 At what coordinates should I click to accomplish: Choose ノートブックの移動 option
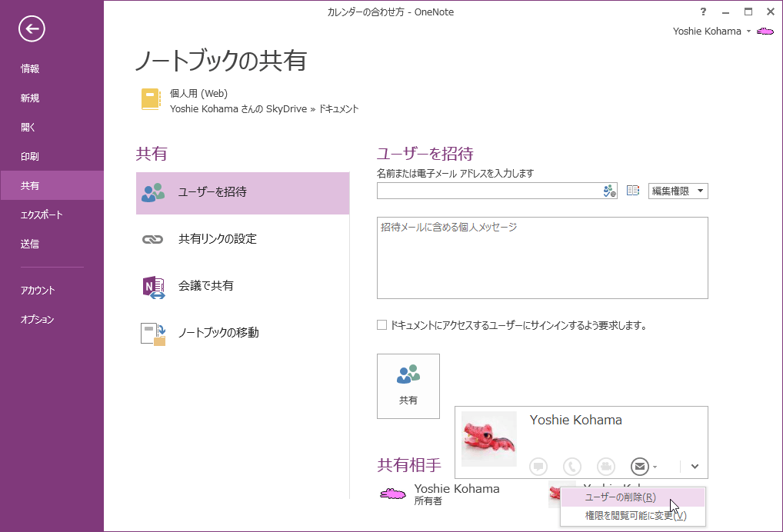coord(243,333)
